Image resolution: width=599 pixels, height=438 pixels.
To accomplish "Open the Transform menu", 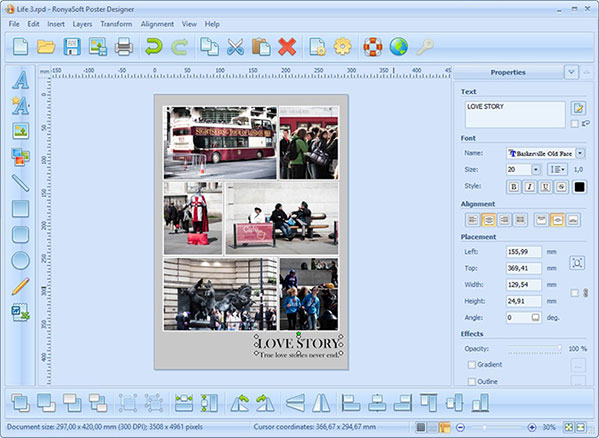I will coord(116,24).
